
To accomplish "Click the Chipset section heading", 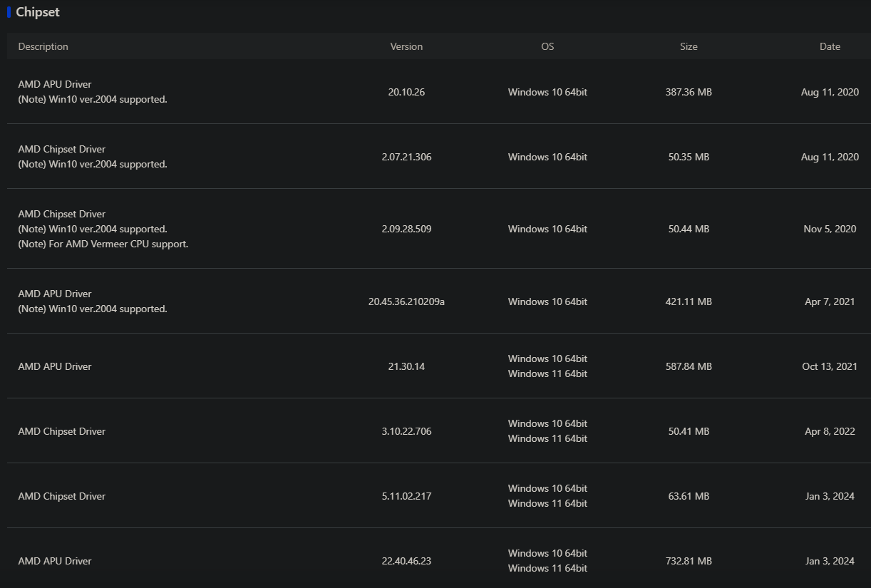I will (x=38, y=12).
